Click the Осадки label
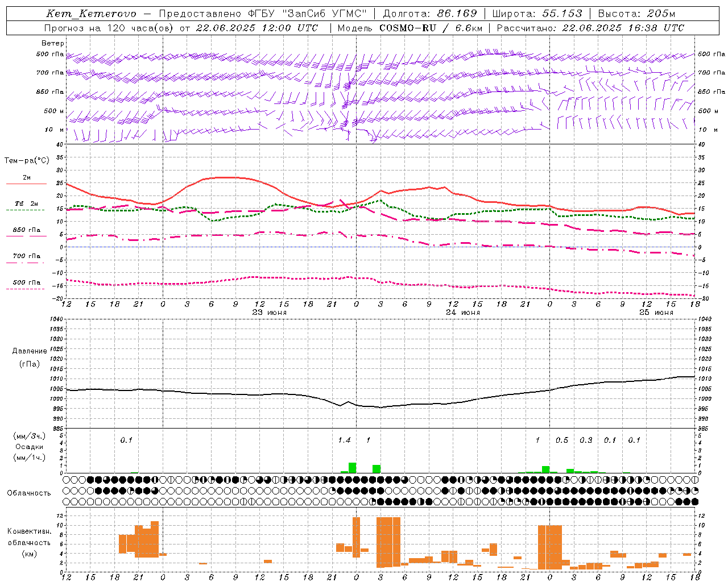This screenshot has width=728, height=582. click(30, 447)
